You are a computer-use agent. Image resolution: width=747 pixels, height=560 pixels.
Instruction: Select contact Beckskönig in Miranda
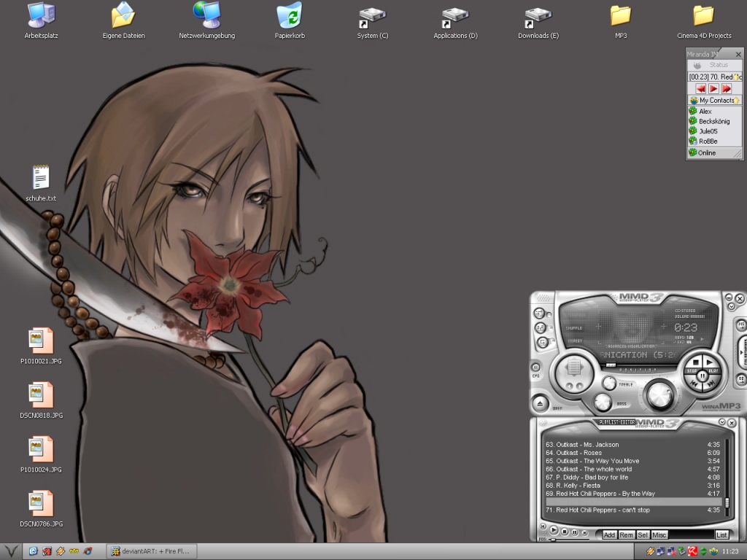(x=713, y=121)
